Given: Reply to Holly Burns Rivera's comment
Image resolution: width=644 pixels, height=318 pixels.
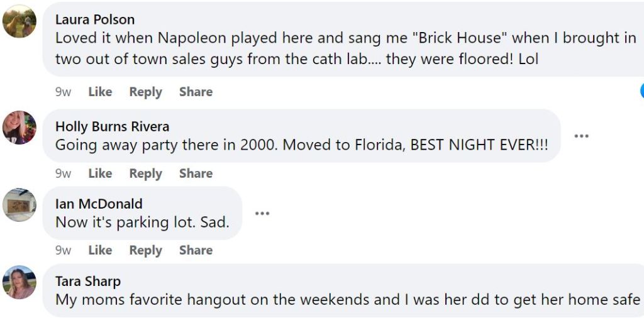Looking at the screenshot, I should pos(145,173).
